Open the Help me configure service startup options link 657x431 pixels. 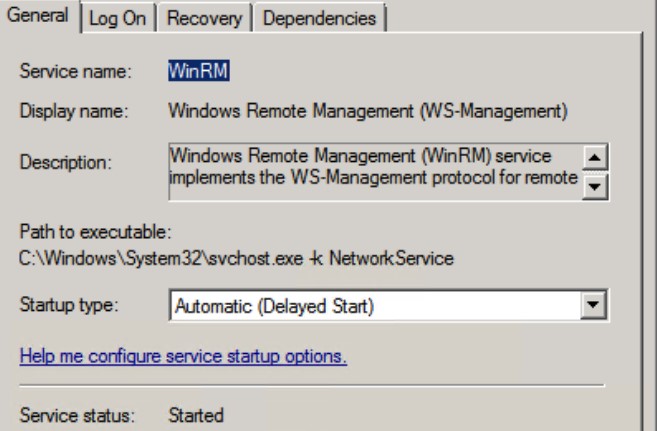183,358
